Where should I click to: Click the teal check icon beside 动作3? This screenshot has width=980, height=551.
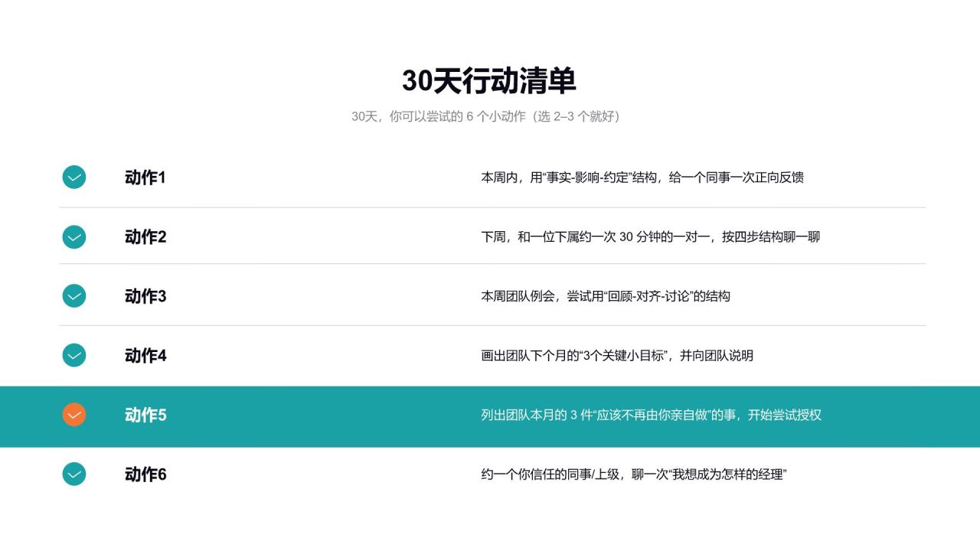tap(74, 296)
